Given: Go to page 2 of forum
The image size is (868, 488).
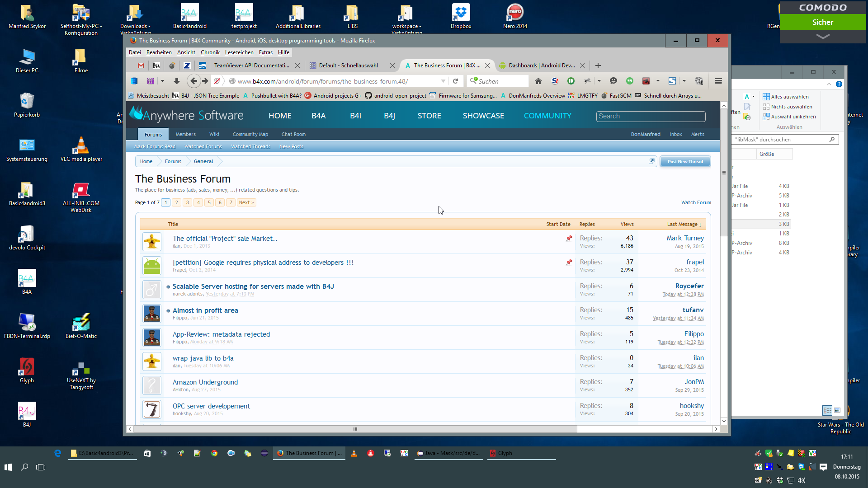Looking at the screenshot, I should (x=177, y=202).
